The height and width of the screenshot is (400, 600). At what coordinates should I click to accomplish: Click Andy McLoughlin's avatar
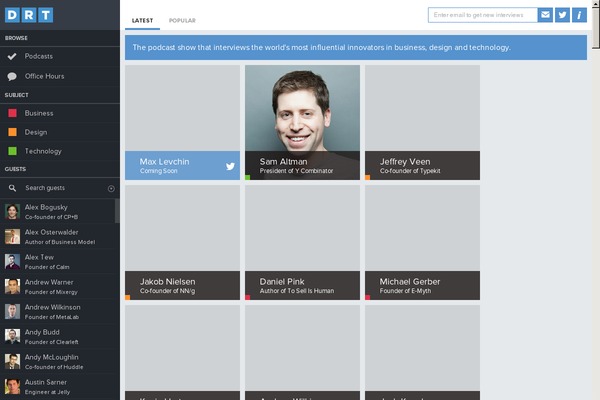(12, 361)
